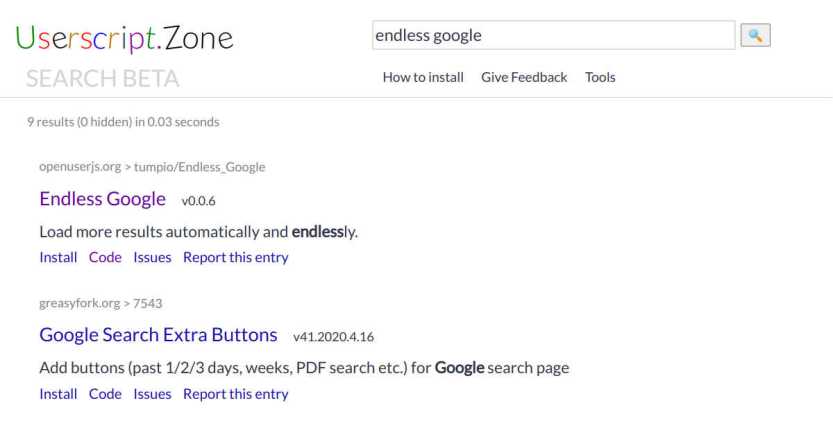833x437 pixels.
Task: Click the magnifying glass search button
Action: (x=755, y=36)
